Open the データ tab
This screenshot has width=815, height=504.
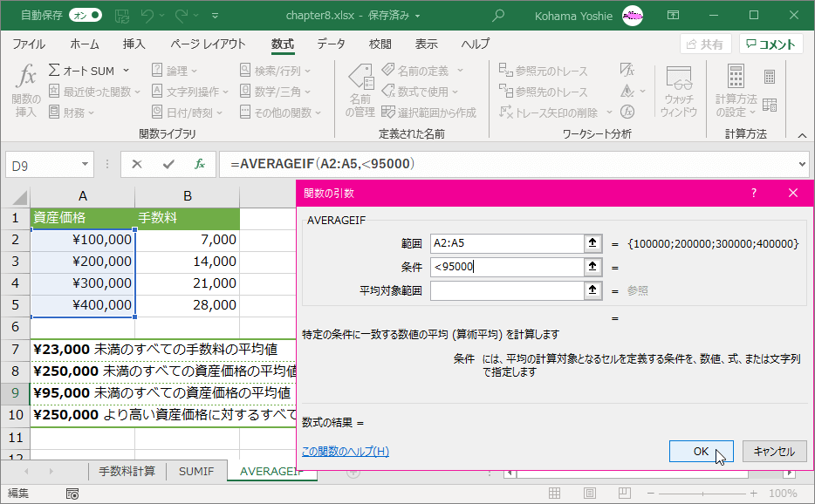click(x=331, y=44)
